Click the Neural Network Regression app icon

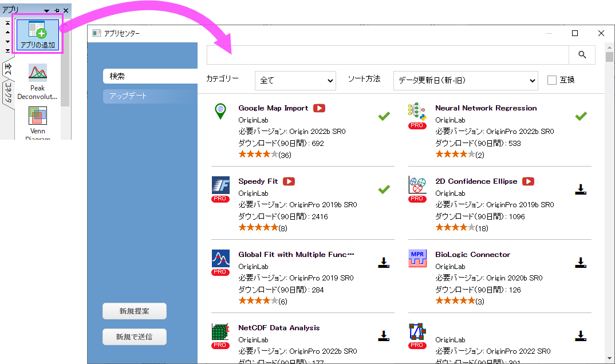(417, 112)
